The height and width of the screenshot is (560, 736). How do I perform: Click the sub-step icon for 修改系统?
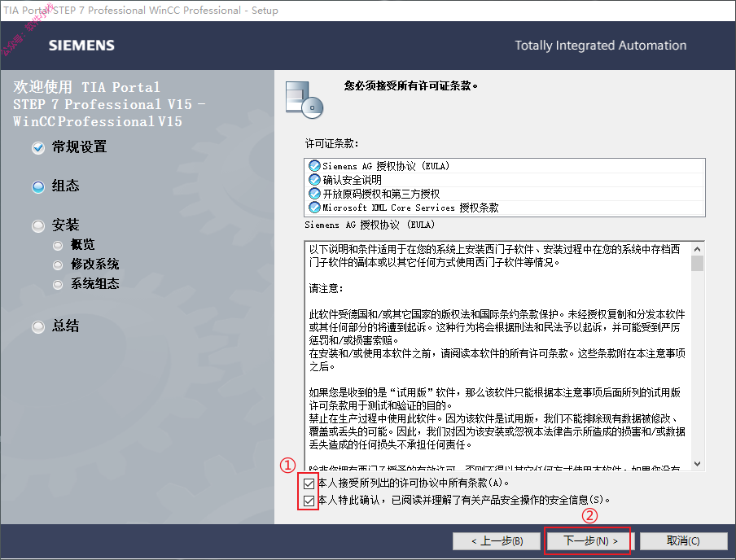pos(58,265)
